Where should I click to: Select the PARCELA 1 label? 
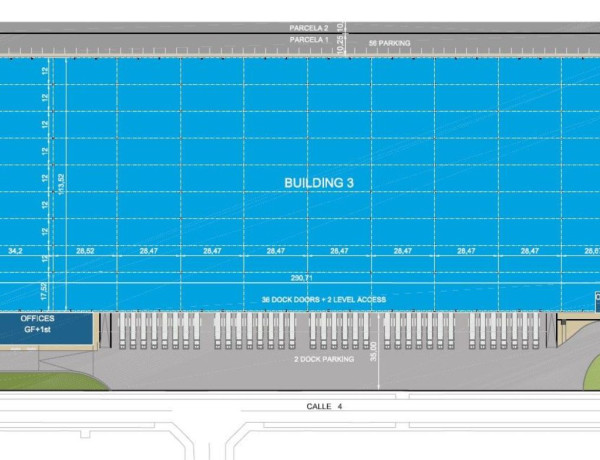coord(308,40)
